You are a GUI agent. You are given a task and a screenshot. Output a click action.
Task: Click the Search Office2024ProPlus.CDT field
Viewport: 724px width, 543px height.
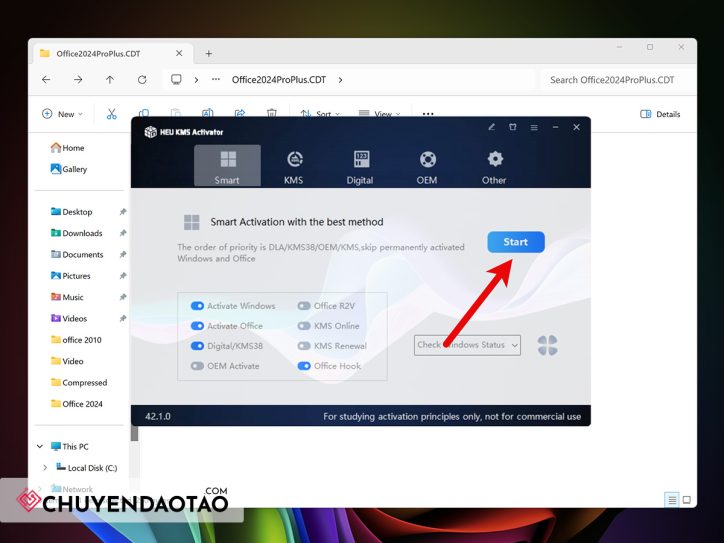(618, 80)
